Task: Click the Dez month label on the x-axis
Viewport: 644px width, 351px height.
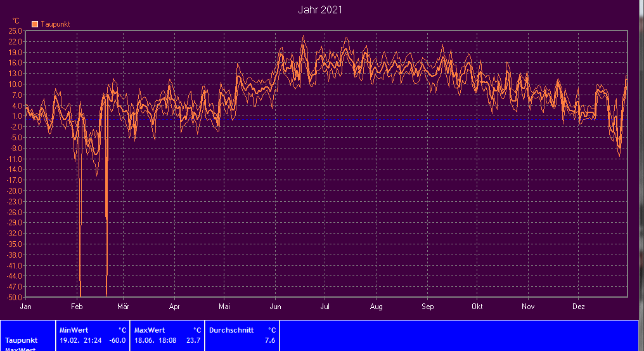Action: (579, 306)
